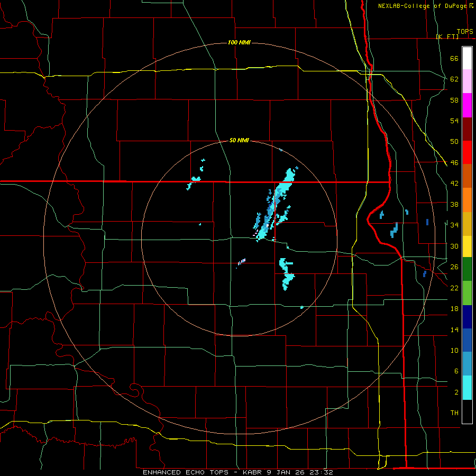Click the legend value '30'

[454, 246]
